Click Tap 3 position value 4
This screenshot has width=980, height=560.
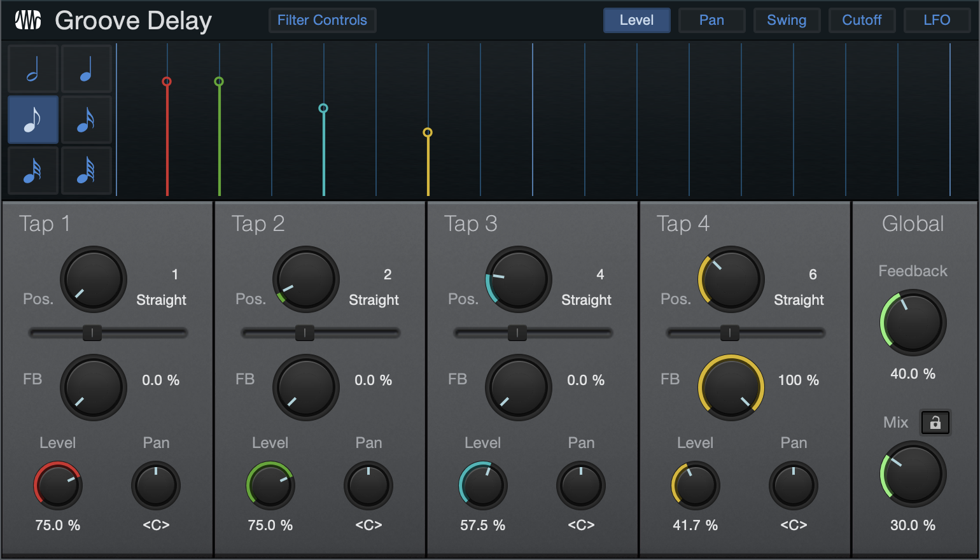pyautogui.click(x=600, y=275)
